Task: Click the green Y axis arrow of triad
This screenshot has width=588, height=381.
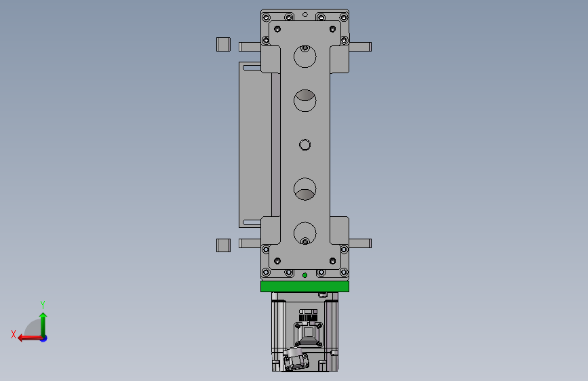Action: (43, 324)
